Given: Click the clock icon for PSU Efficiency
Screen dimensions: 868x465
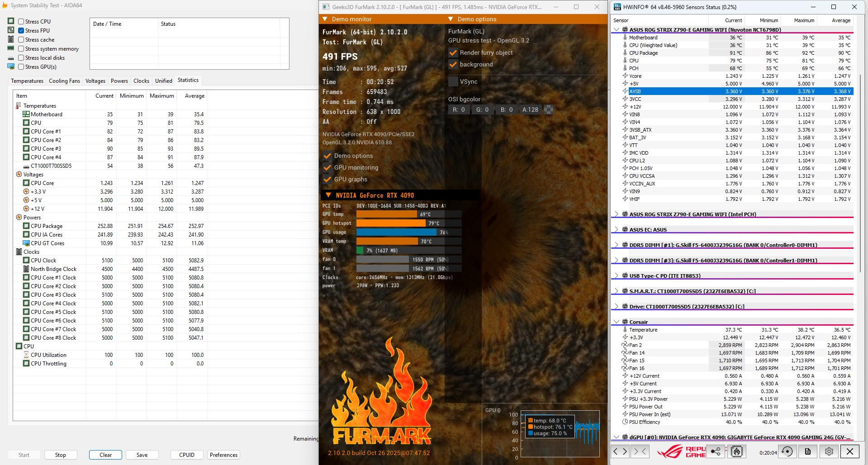Looking at the screenshot, I should [625, 422].
